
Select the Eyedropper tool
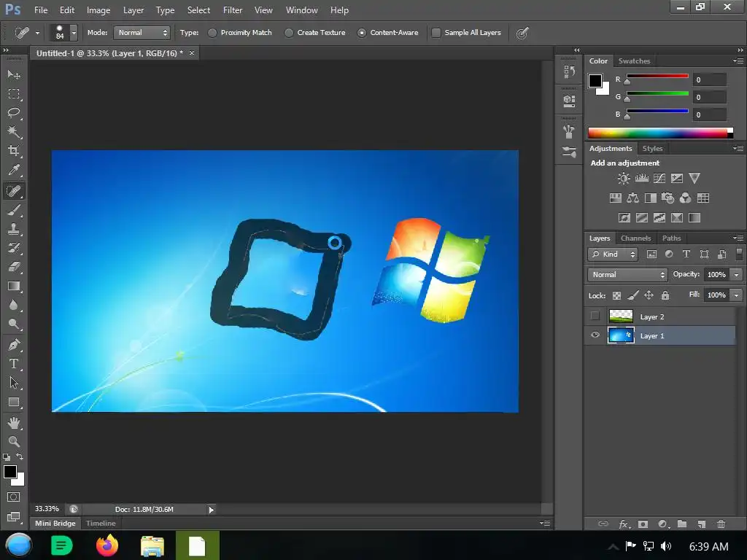click(x=14, y=170)
